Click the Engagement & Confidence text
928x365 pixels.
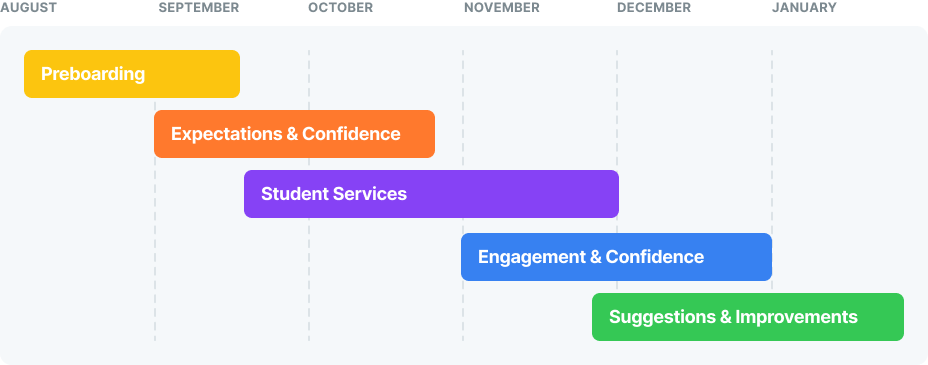click(x=591, y=257)
